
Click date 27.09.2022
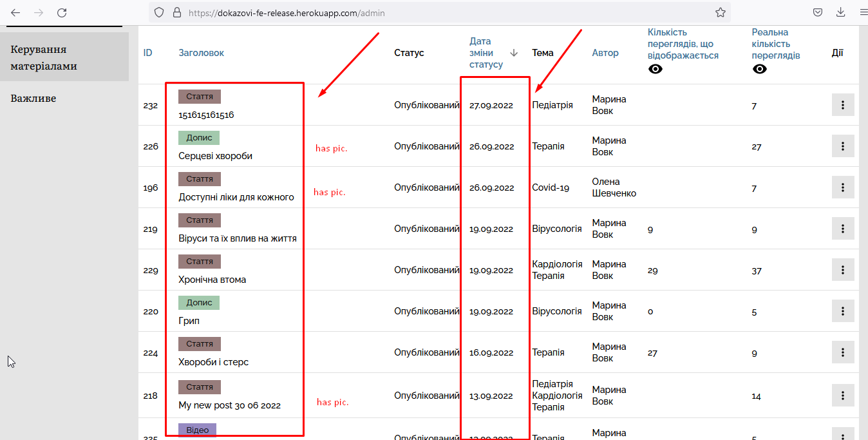(491, 105)
